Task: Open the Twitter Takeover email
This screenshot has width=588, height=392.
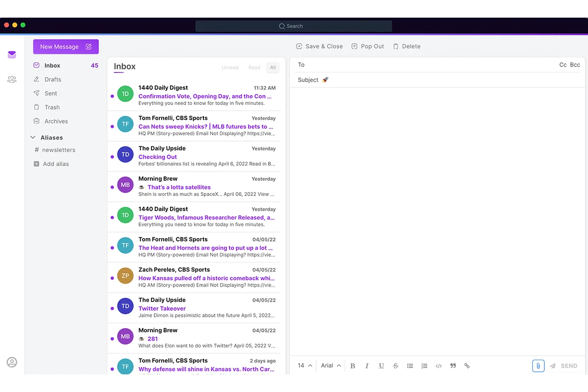Action: (194, 309)
